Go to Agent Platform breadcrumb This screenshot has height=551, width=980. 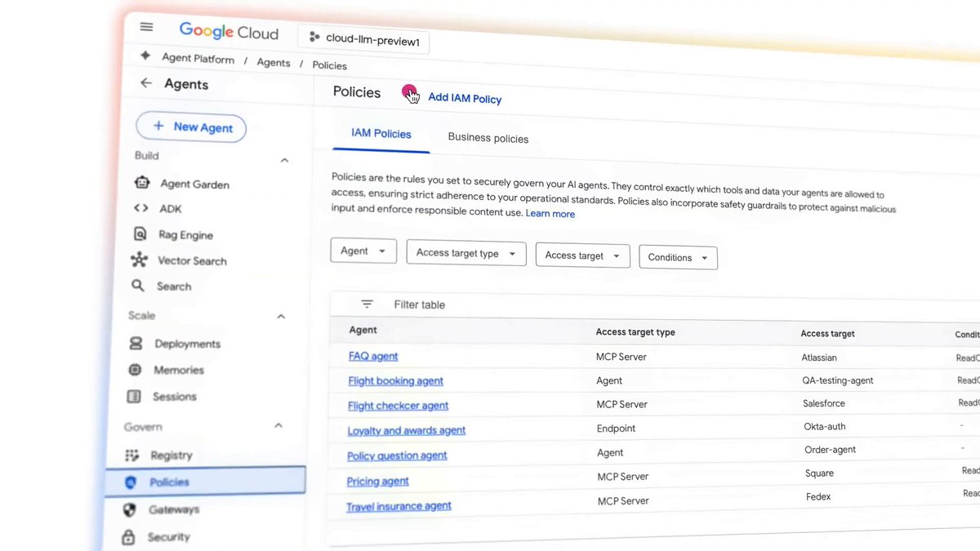tap(198, 60)
